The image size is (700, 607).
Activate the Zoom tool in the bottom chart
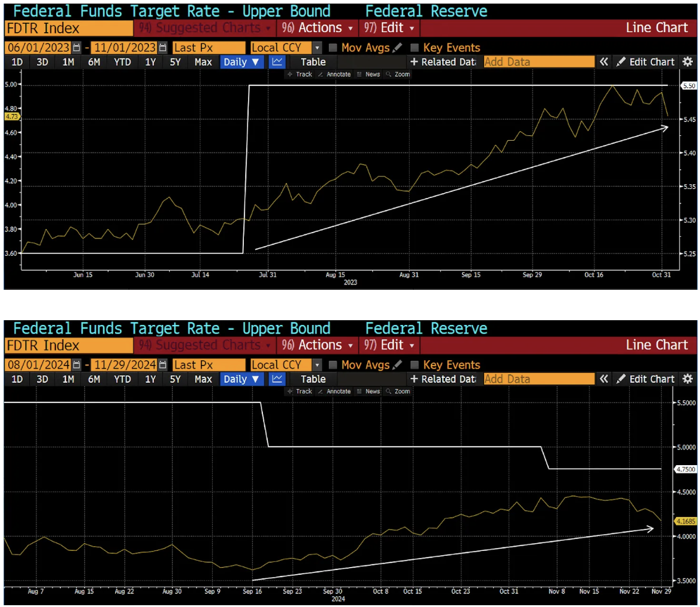coord(398,392)
